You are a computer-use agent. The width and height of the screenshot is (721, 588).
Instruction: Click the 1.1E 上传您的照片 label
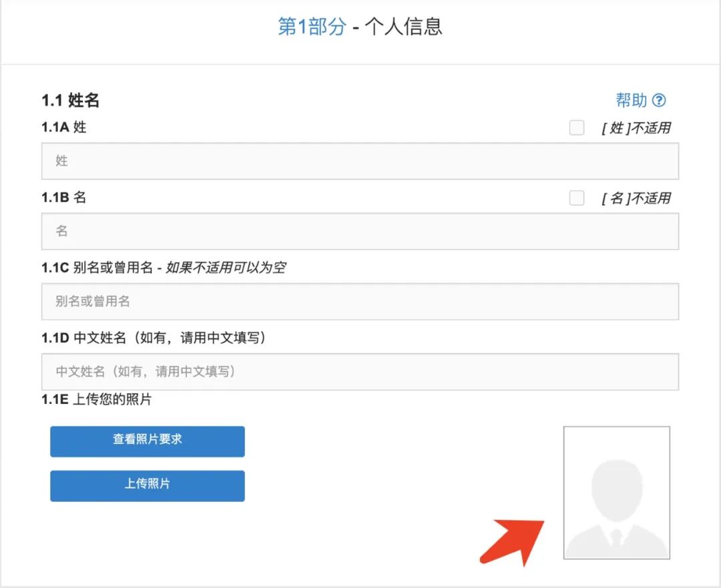coord(97,399)
